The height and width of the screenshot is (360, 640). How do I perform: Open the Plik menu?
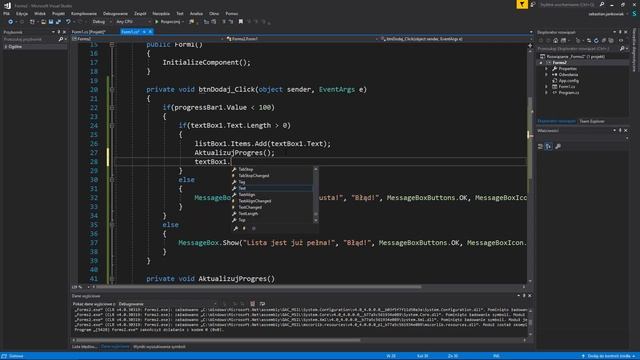pos(6,13)
